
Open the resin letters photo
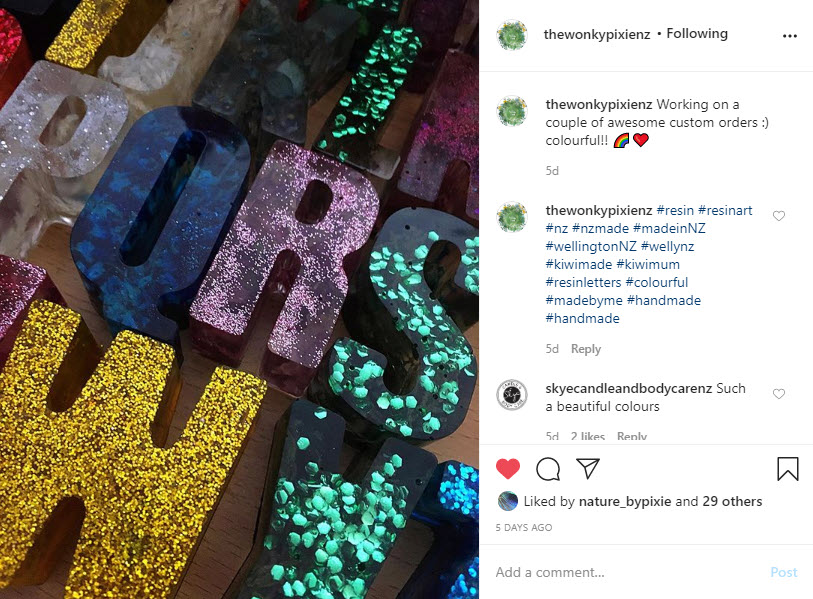[x=239, y=299]
